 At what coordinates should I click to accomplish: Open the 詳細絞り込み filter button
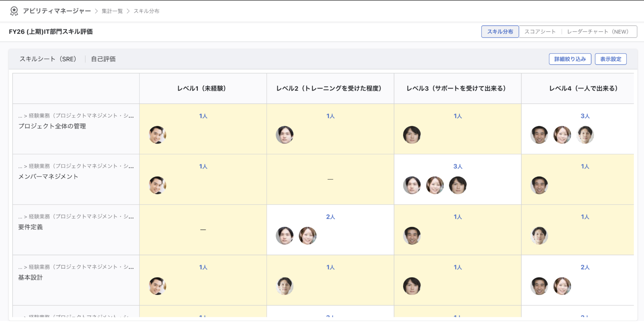tap(570, 59)
